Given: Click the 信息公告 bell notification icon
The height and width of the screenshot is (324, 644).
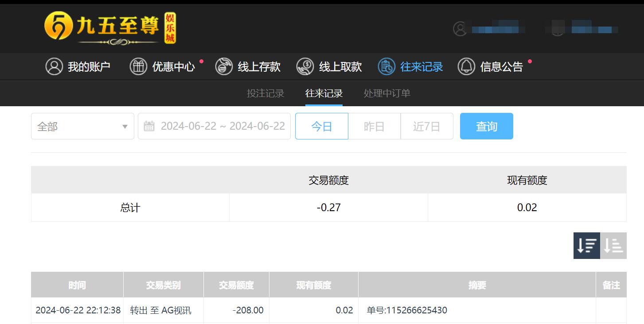Looking at the screenshot, I should 466,66.
